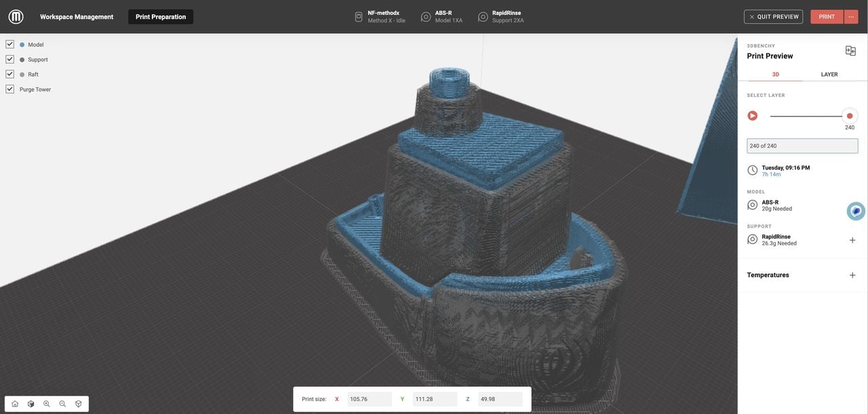Expand the Support material details
Viewport: 868px width, 414px height.
click(852, 240)
